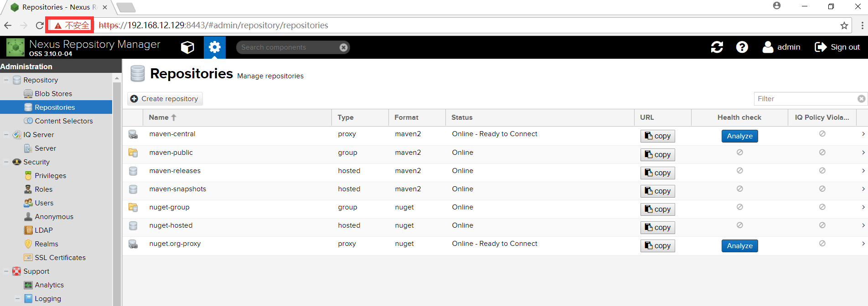Click the maven-public group folder icon
The height and width of the screenshot is (306, 868).
pos(133,153)
